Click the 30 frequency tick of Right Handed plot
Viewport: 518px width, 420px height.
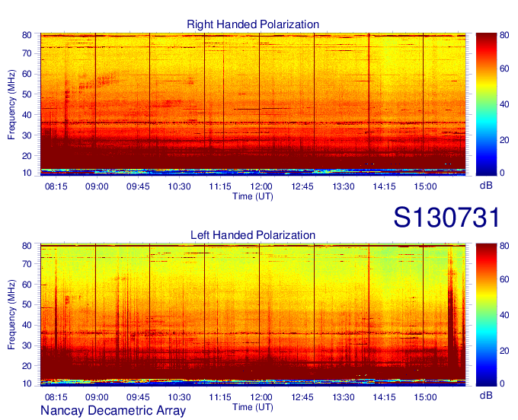point(27,135)
